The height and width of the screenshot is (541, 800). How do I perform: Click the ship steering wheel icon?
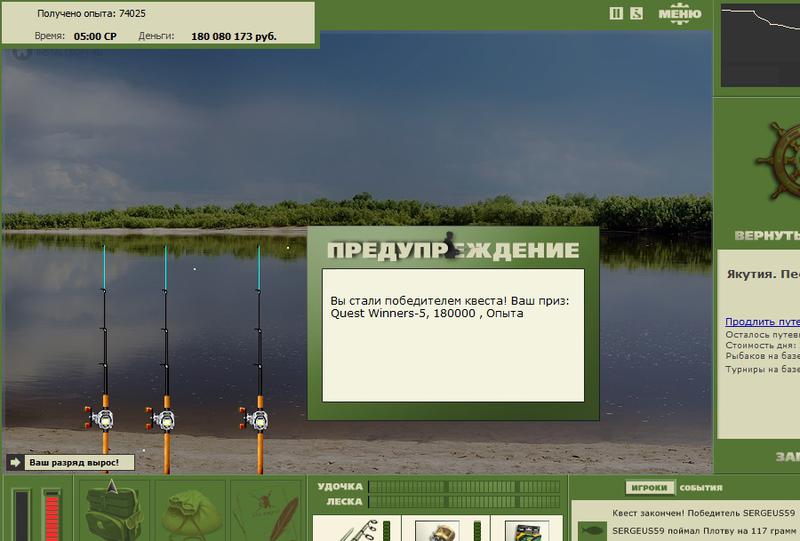pyautogui.click(x=779, y=161)
